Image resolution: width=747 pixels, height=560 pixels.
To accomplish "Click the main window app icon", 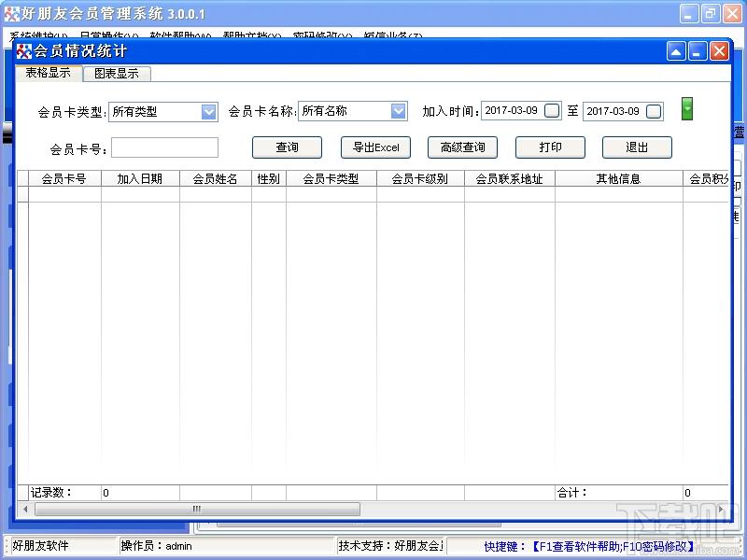I will point(11,14).
